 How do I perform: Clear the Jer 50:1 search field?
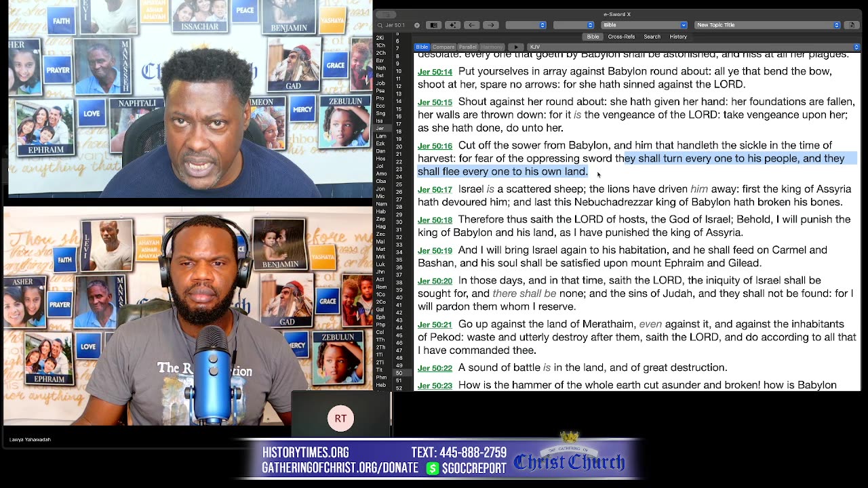[417, 25]
